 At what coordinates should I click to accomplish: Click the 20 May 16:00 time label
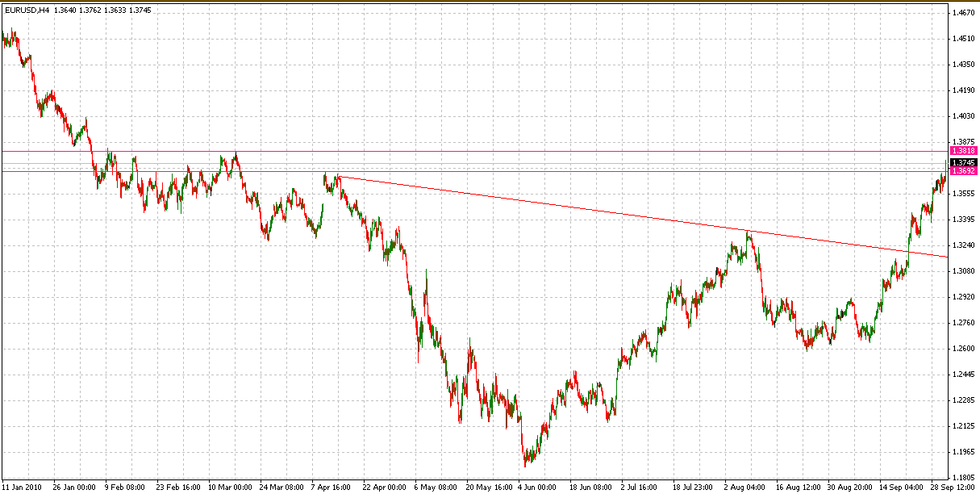point(488,488)
